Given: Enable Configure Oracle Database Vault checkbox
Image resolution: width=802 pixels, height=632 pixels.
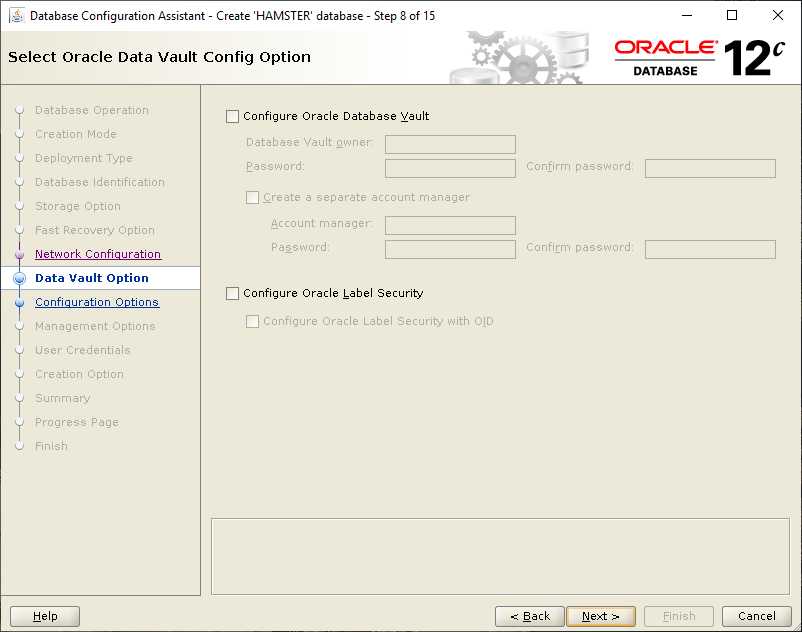Looking at the screenshot, I should (x=232, y=117).
